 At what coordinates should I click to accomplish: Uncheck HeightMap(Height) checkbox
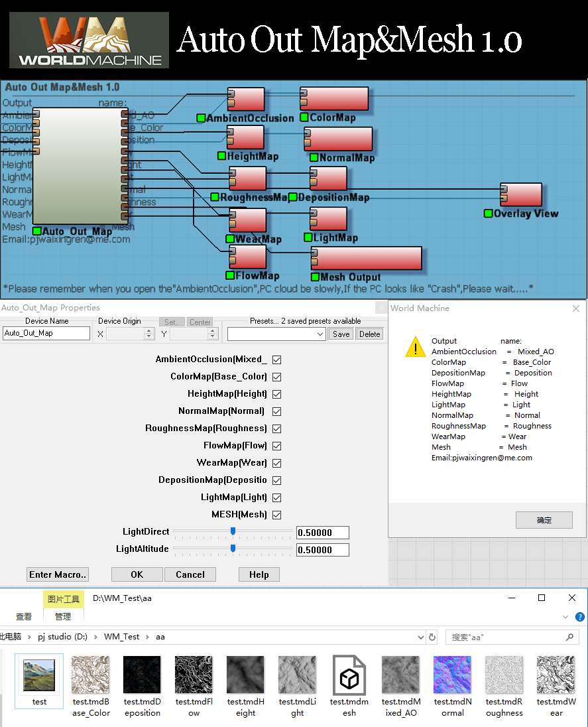(x=276, y=394)
